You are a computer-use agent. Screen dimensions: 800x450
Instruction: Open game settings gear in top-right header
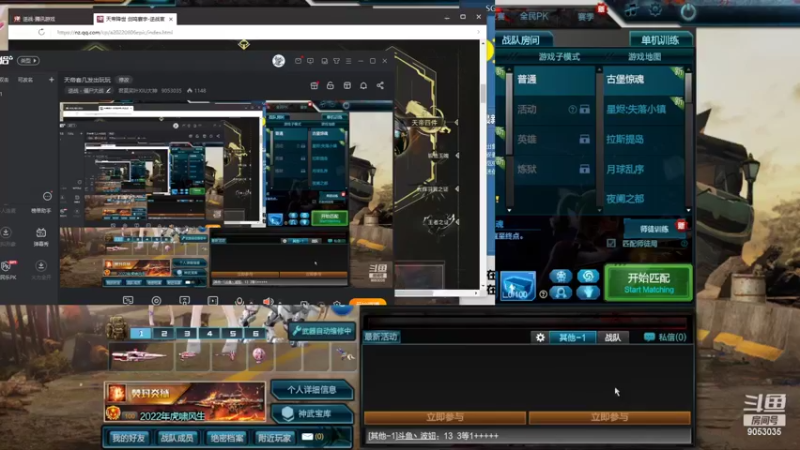655,10
